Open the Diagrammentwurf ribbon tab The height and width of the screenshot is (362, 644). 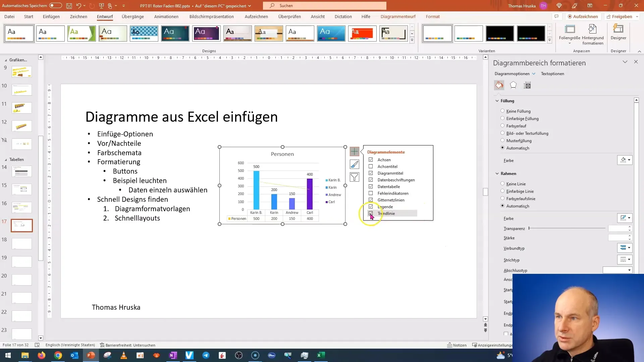click(398, 16)
